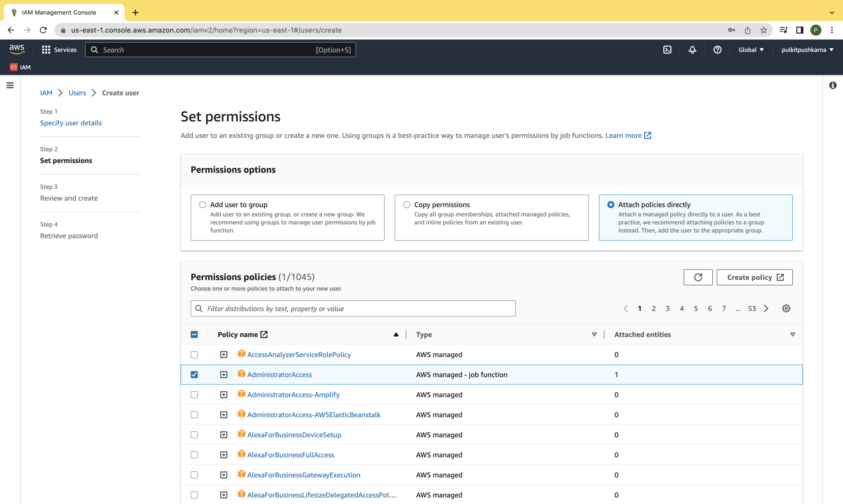The height and width of the screenshot is (504, 843).
Task: Uncheck the AdministratorAccess policy checkbox
Action: tap(194, 374)
